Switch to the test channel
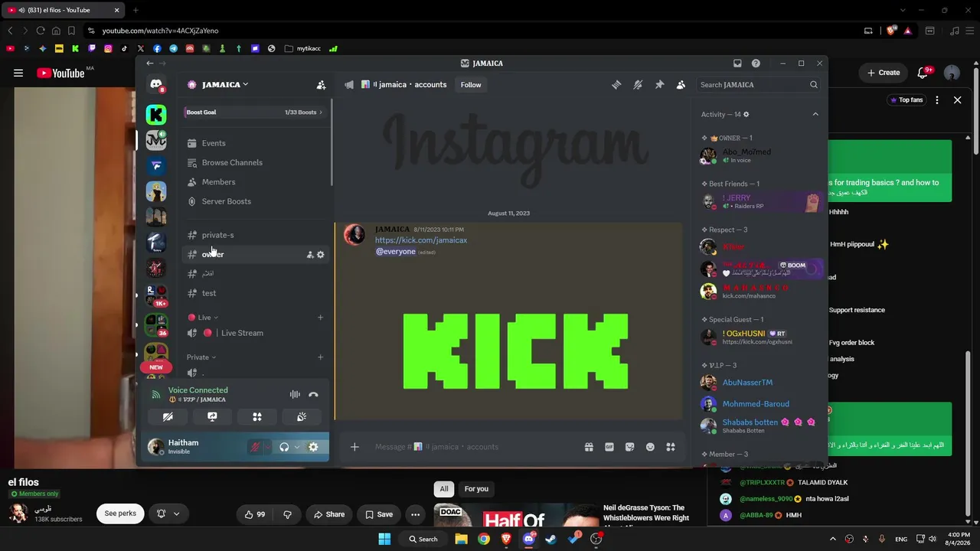980x551 pixels. pos(256,293)
